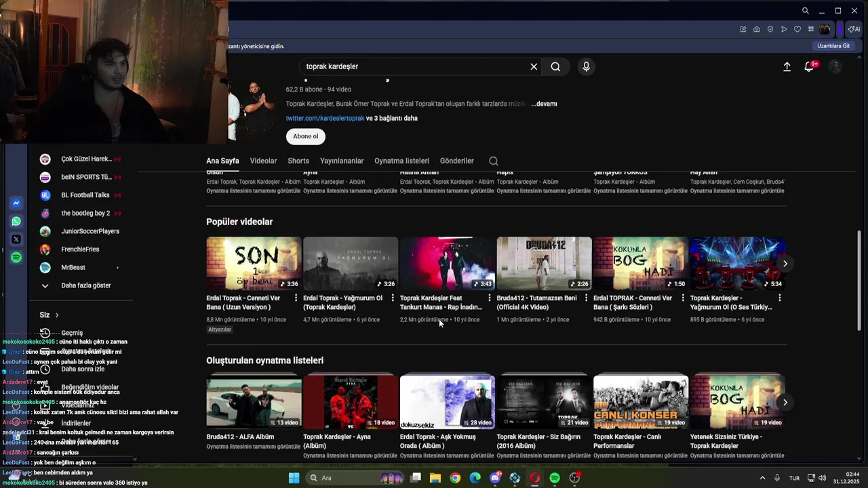Open FrenchieFries subscription channel
This screenshot has height=488, width=868.
click(x=80, y=249)
